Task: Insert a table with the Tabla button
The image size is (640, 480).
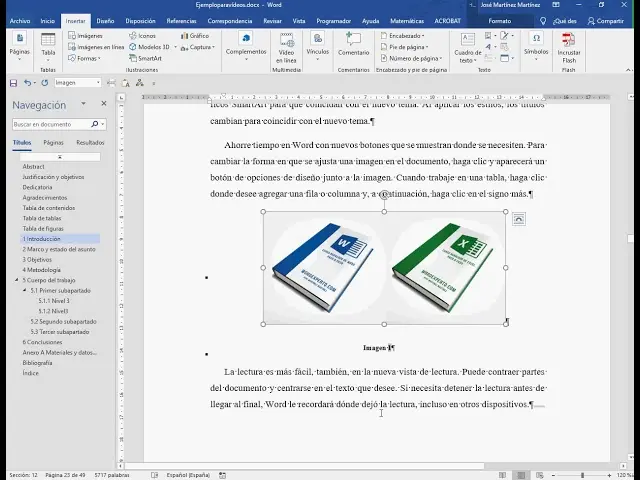Action: [x=48, y=45]
